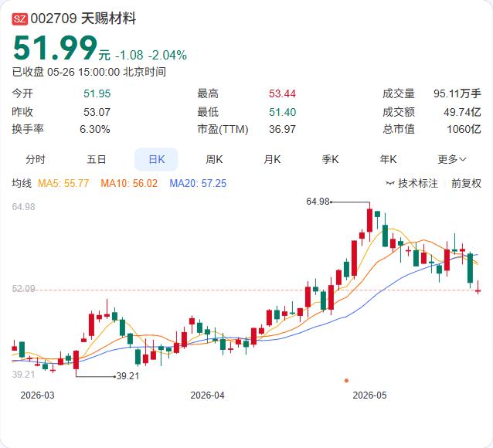Click the closing time text 已收盘 05-26 15:00:00

click(x=66, y=72)
